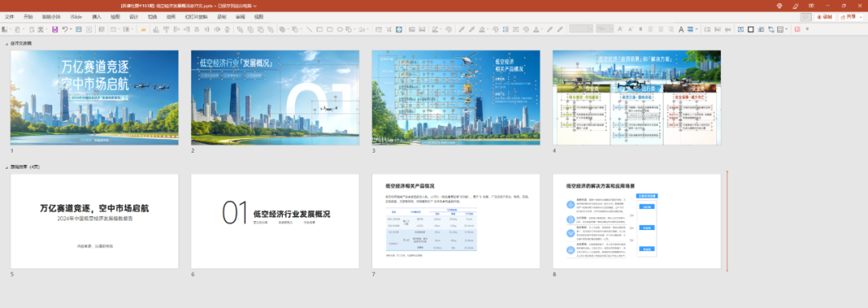Open the Undo history dropdown arrow
Image resolution: width=868 pixels, height=308 pixels.
point(71,30)
